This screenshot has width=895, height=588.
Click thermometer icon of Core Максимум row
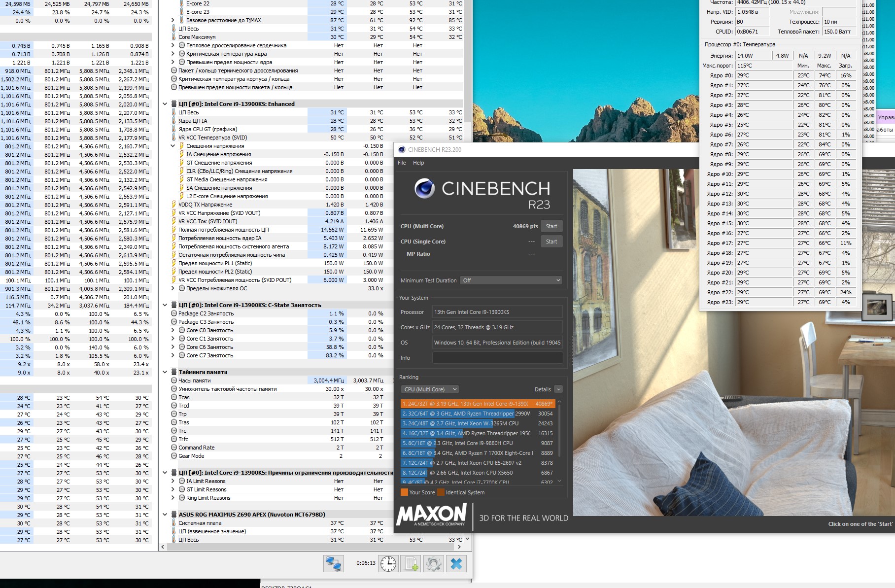point(174,37)
